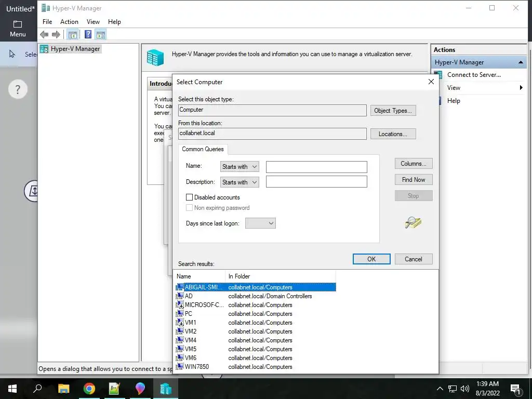
Task: Click the Connect to Server action
Action: 474,75
